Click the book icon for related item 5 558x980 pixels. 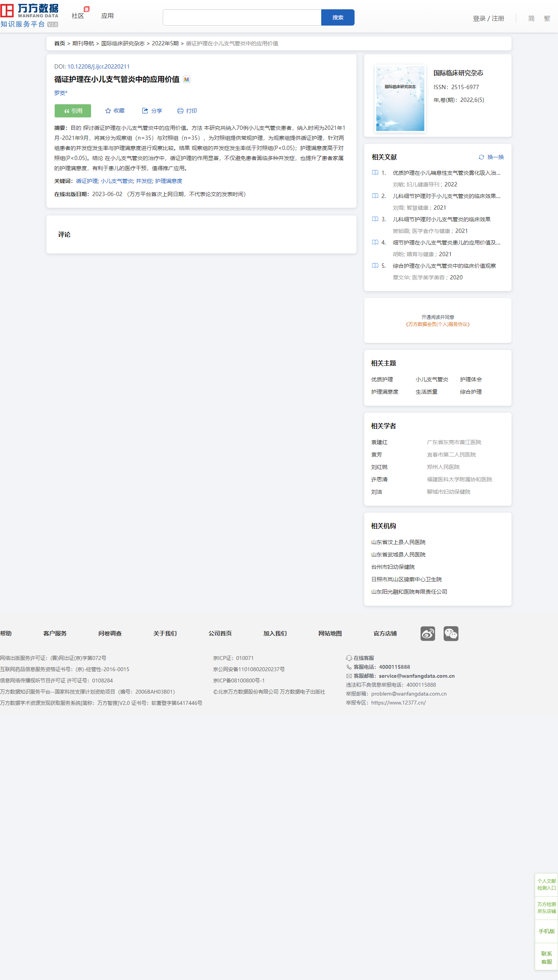[375, 266]
